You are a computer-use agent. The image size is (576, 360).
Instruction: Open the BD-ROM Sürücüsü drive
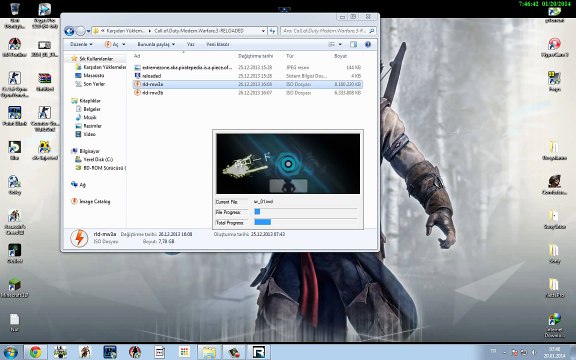coord(100,168)
